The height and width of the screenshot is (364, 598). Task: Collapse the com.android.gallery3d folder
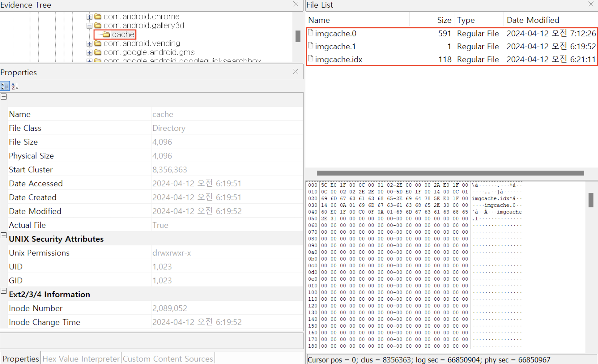coord(89,26)
